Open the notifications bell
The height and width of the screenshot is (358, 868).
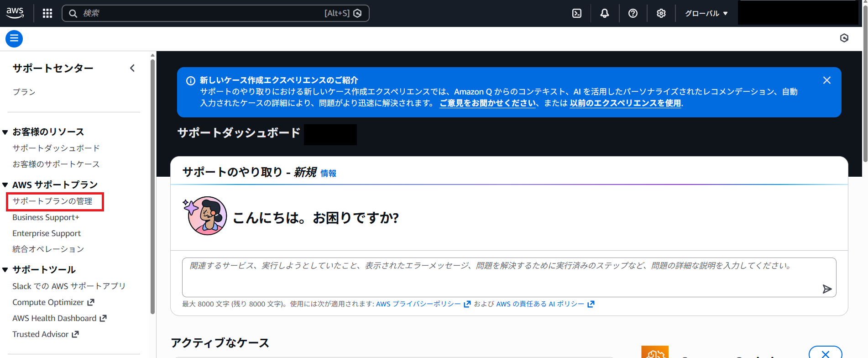(x=605, y=13)
